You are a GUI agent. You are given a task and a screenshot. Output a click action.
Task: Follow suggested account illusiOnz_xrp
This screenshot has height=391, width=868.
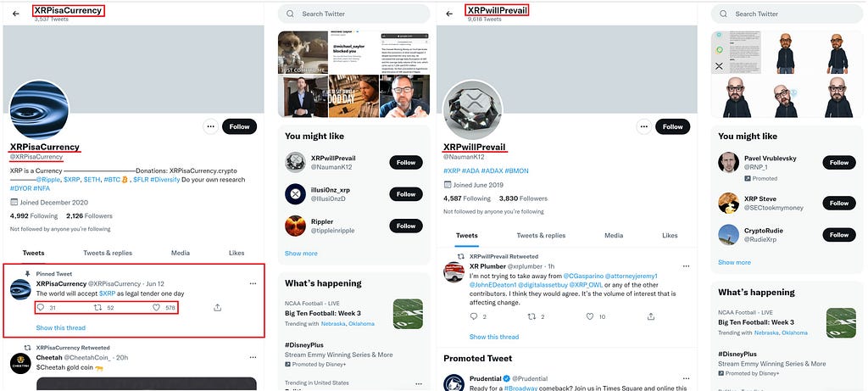pos(406,194)
